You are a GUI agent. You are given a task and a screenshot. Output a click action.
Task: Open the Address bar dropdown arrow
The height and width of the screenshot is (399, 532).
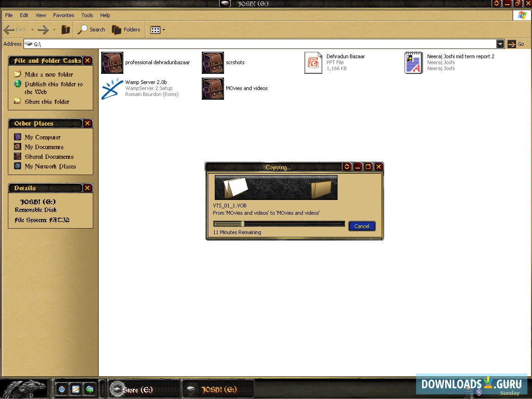[500, 44]
